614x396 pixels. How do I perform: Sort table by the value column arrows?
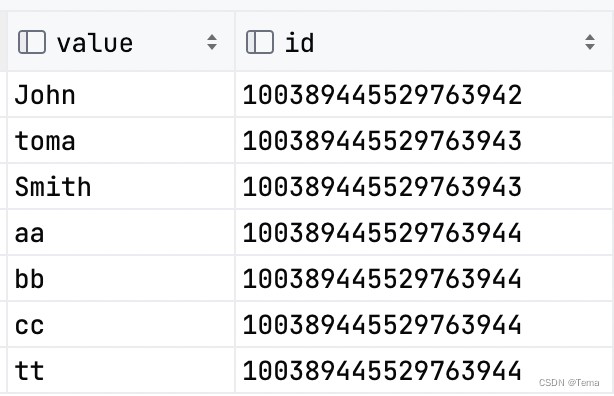pyautogui.click(x=212, y=42)
